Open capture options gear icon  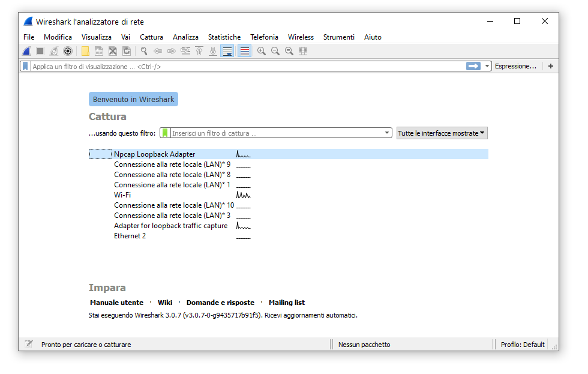tap(68, 51)
